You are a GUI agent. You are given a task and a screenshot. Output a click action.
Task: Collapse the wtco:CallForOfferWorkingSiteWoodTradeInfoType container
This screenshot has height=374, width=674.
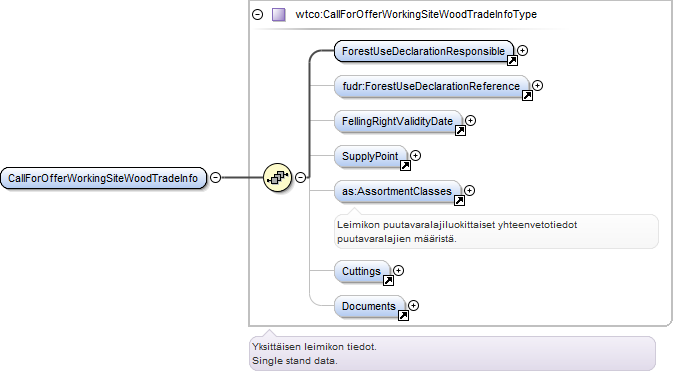(x=257, y=15)
